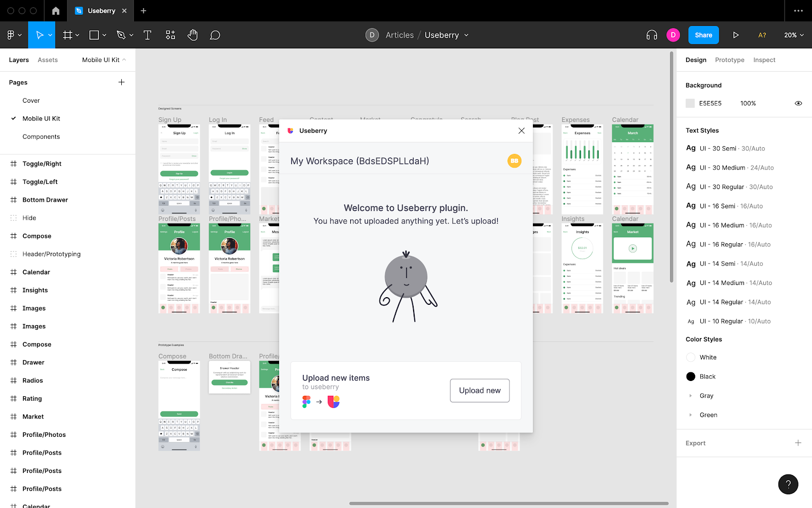
Task: Click the Upload new button
Action: 480,391
